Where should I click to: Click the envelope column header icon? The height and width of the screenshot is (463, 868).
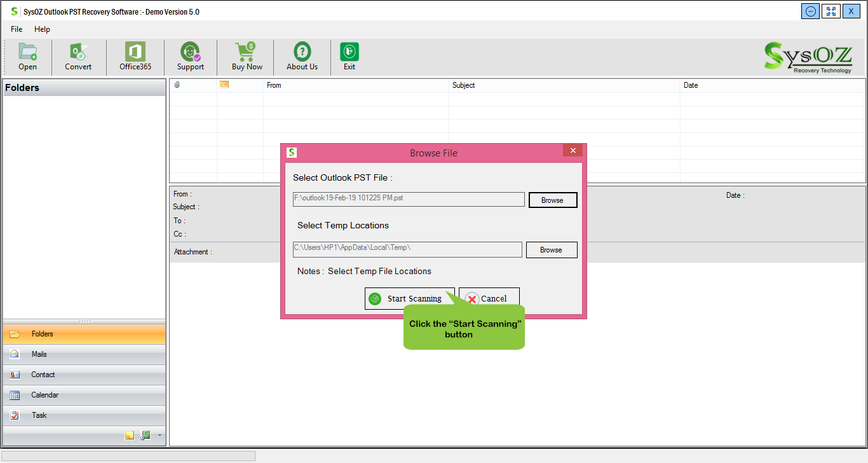coord(224,85)
